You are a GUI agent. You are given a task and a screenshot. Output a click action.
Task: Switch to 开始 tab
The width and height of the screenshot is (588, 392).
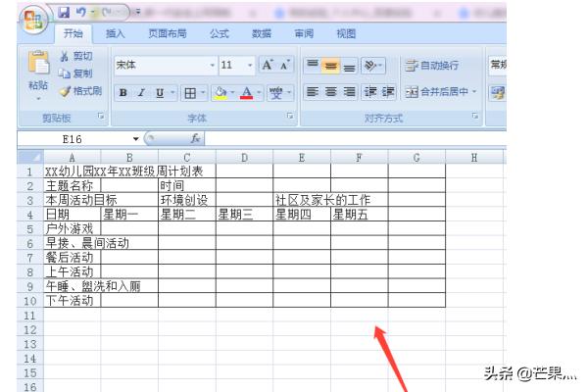pyautogui.click(x=73, y=33)
